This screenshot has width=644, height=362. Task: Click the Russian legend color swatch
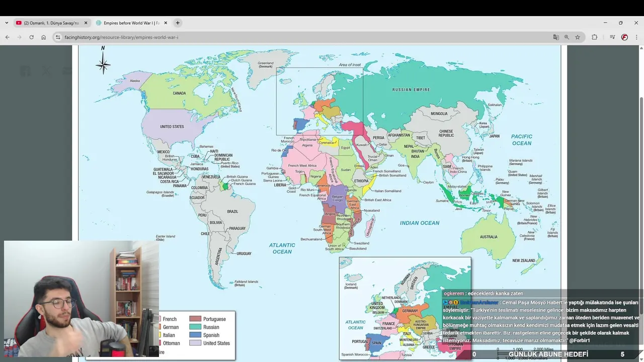[x=195, y=327]
